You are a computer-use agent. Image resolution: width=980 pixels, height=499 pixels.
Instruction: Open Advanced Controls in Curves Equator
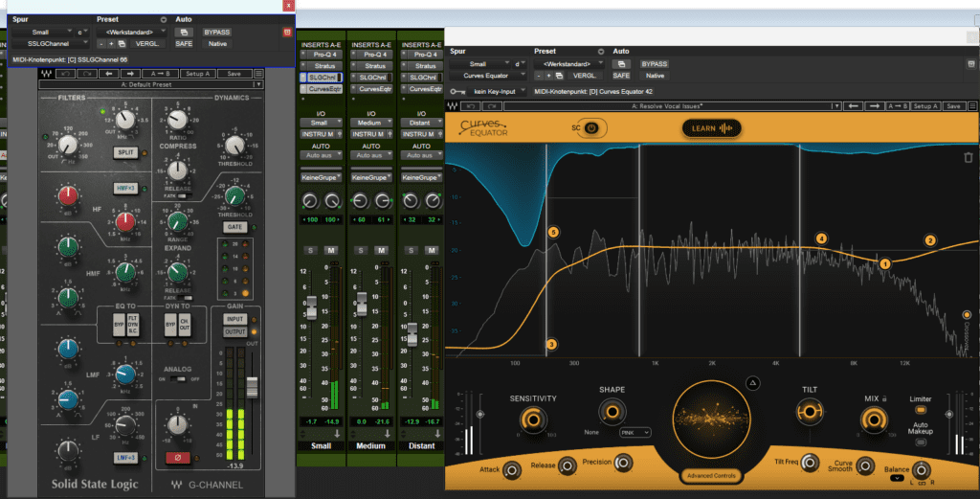coord(710,475)
